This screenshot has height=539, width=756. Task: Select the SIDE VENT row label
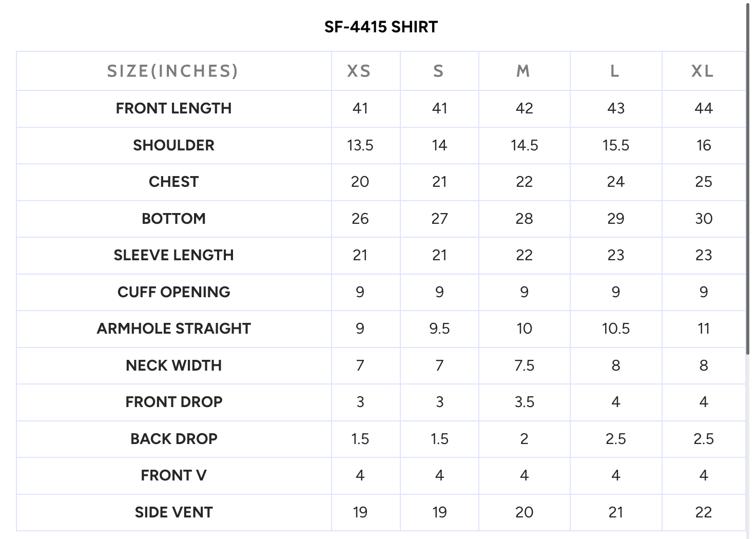click(173, 512)
